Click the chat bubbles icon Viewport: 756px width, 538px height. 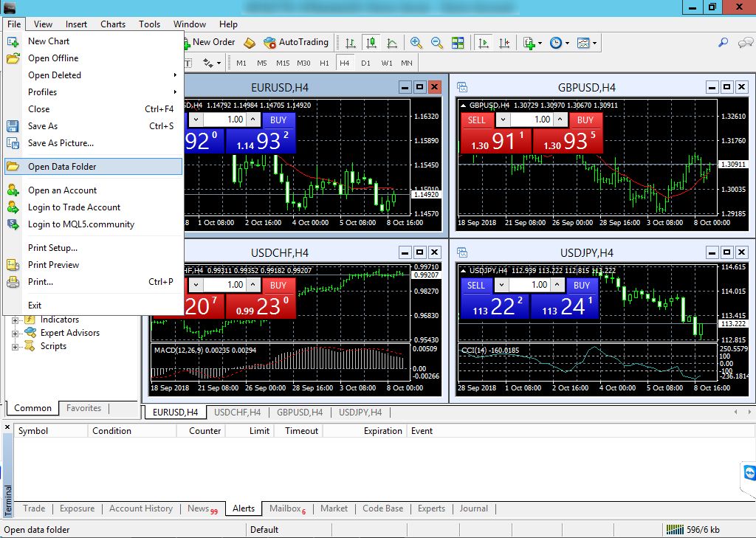tap(745, 43)
